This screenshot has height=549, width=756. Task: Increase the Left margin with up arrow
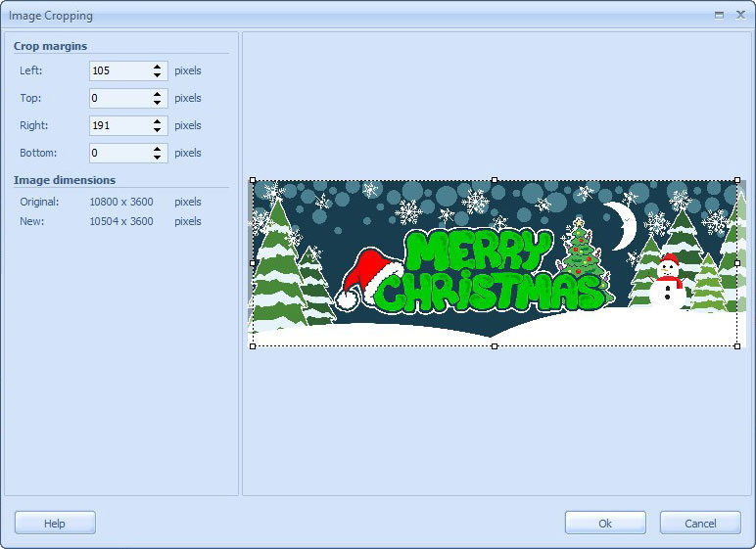click(158, 67)
